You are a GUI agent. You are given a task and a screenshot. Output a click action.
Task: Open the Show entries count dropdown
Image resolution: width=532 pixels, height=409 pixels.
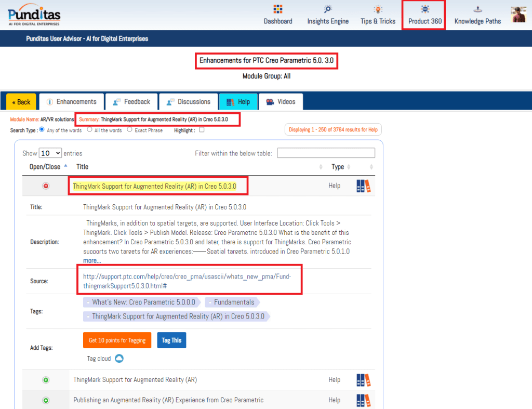pyautogui.click(x=50, y=153)
